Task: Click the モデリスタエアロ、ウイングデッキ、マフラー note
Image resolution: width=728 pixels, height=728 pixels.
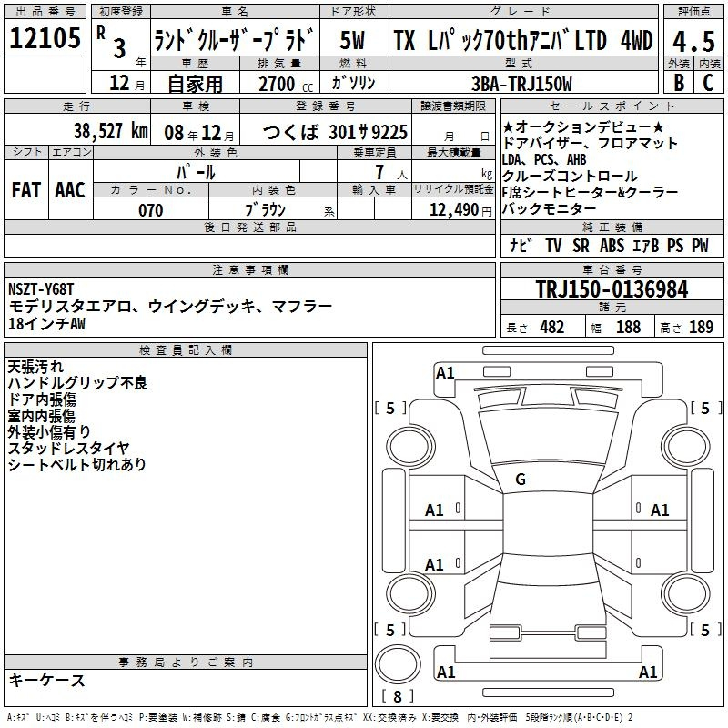Action: [x=170, y=306]
